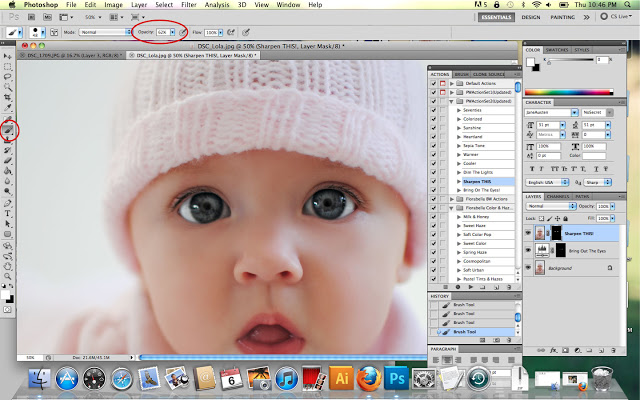Click the layer mask icon at Layers panel bottom

click(x=565, y=350)
